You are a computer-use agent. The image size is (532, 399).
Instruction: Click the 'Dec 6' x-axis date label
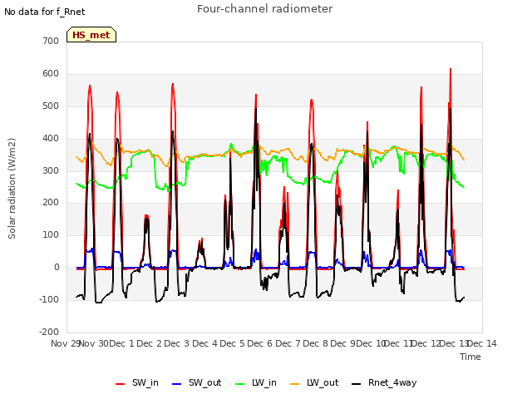point(260,343)
